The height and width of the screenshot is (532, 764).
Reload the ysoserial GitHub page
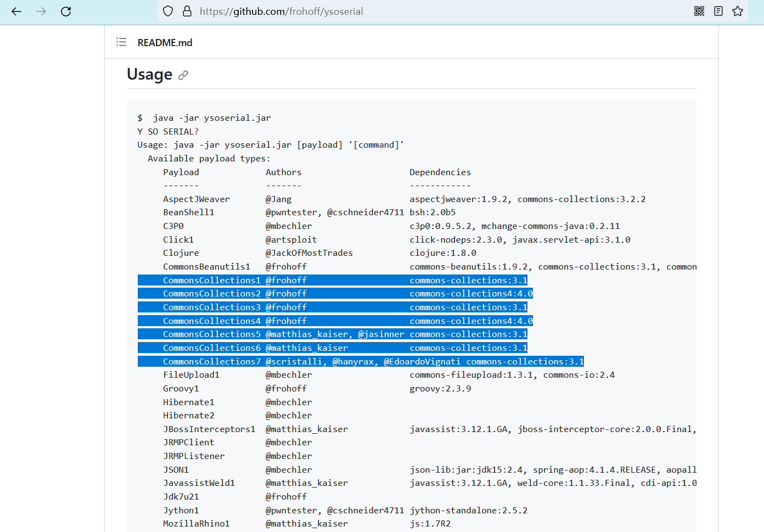click(66, 12)
